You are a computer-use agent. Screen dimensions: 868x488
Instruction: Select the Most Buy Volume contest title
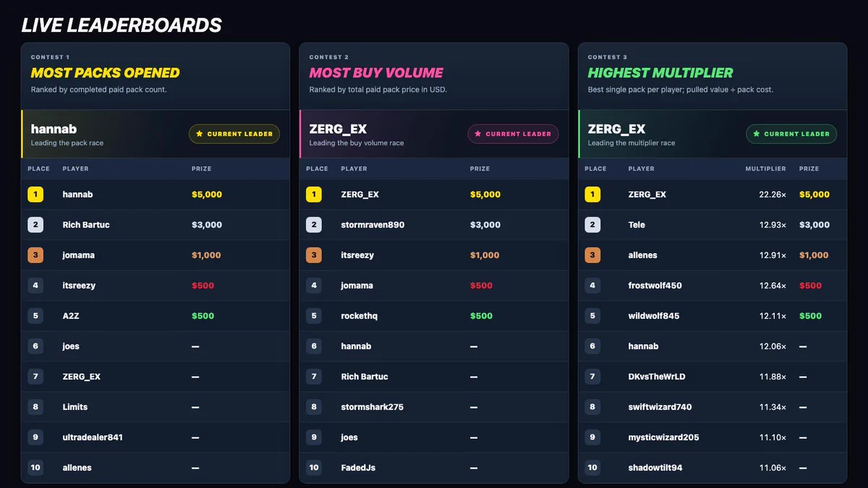(x=376, y=73)
